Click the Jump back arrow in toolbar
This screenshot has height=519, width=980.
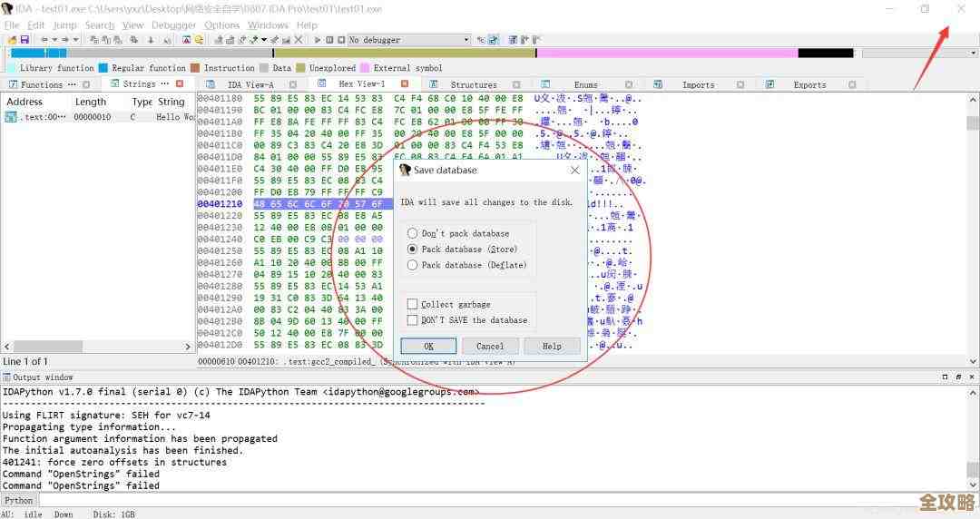coord(44,40)
